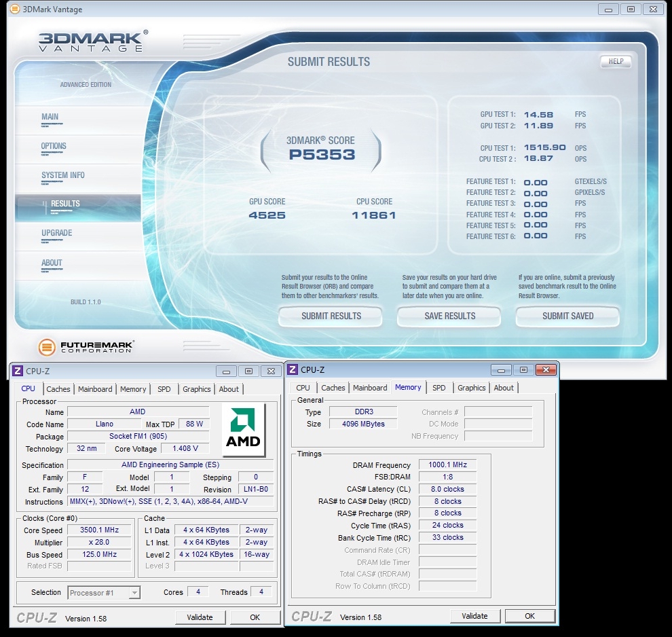Screen dimensions: 672x637
Task: Minimize the left CPU-Z window
Action: pos(226,371)
